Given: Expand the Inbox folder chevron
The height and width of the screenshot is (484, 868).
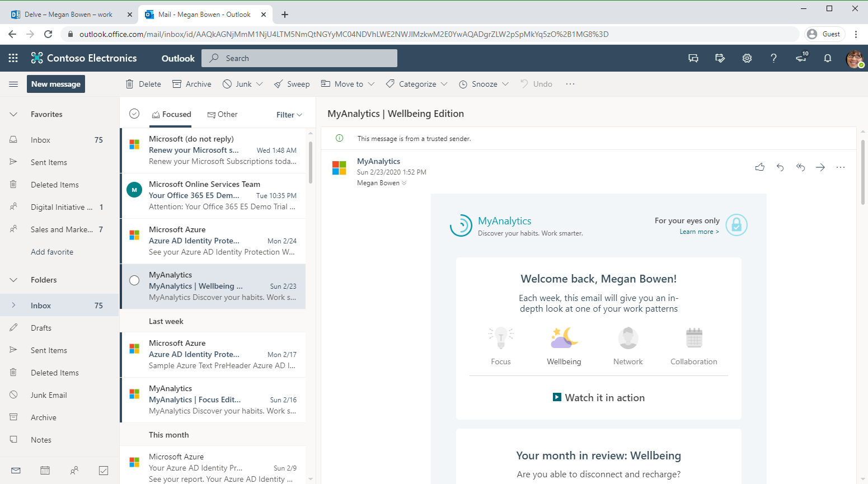Looking at the screenshot, I should tap(13, 306).
